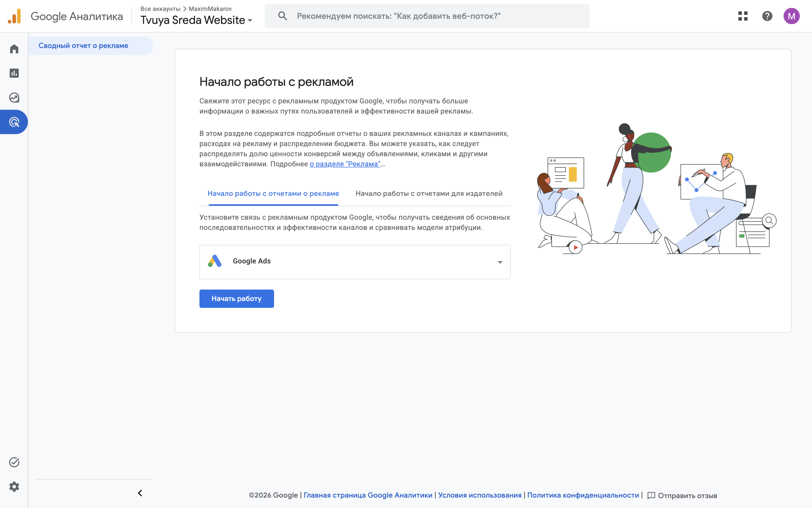812x508 pixels.
Task: Select the Advertising icon in sidebar
Action: point(14,122)
